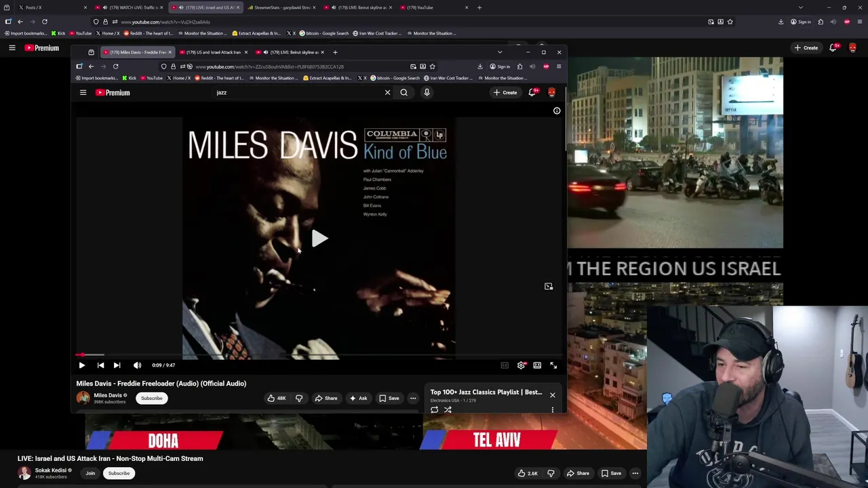Click the search box containing 'jazz'
Viewport: 868px width, 488px height.
pyautogui.click(x=298, y=92)
